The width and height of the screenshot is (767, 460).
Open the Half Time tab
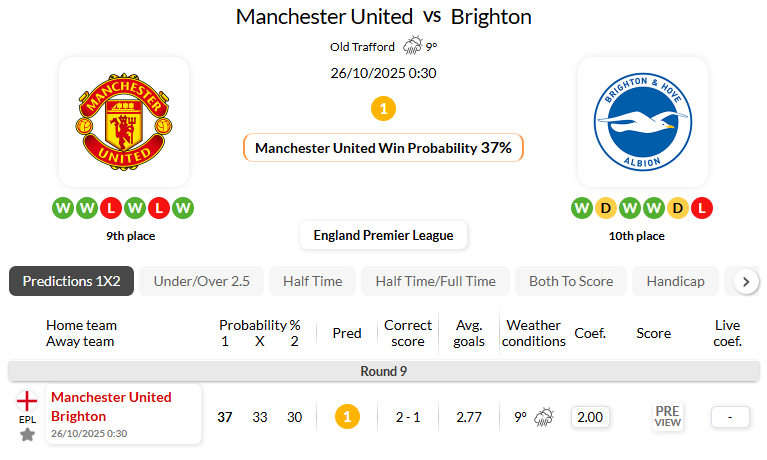[x=312, y=281]
